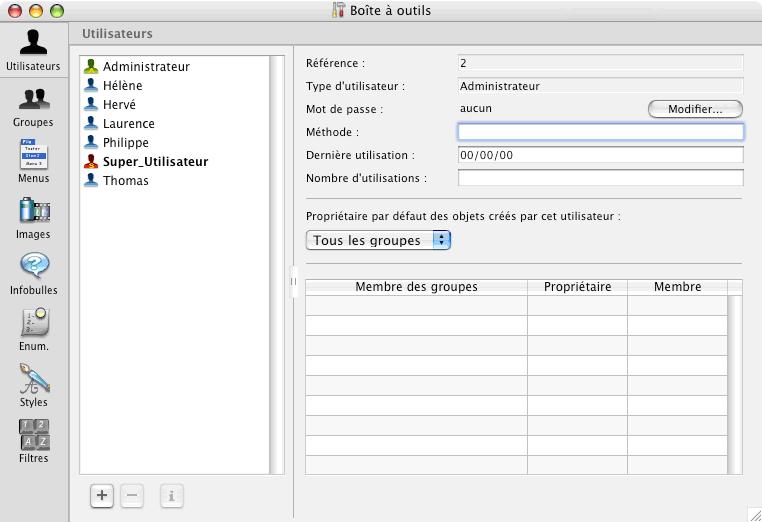Screen dimensions: 762x522
Task: Open the Groupes section
Action: click(33, 105)
